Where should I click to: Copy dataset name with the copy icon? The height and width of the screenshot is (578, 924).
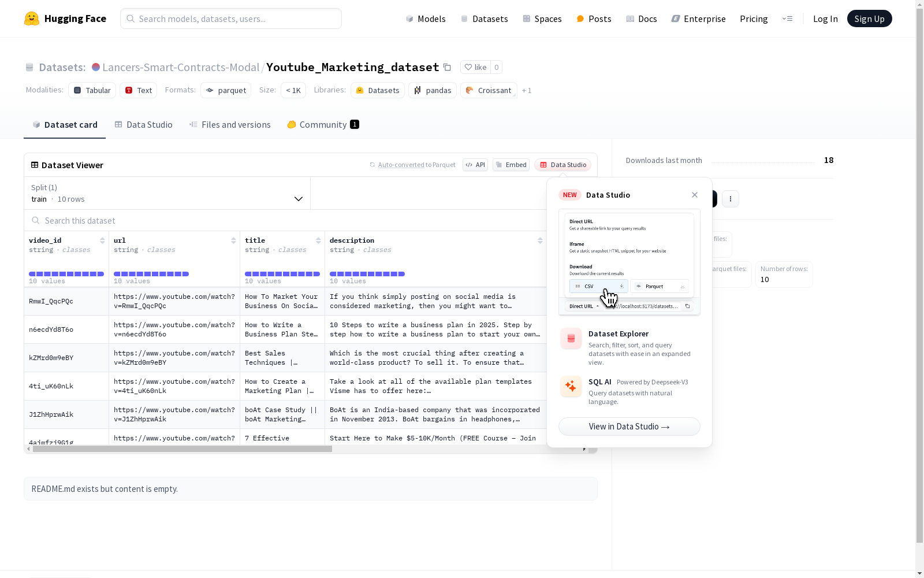tap(447, 67)
